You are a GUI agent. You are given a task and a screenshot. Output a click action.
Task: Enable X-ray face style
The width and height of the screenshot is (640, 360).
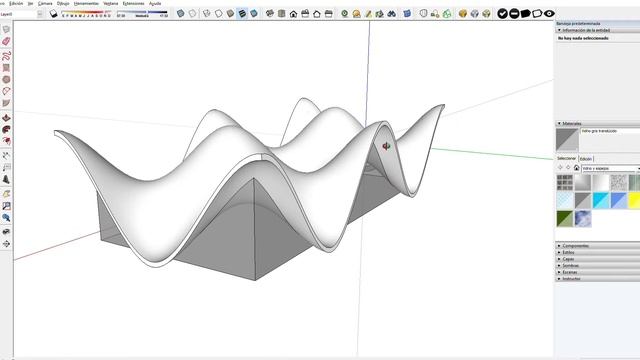[x=180, y=14]
